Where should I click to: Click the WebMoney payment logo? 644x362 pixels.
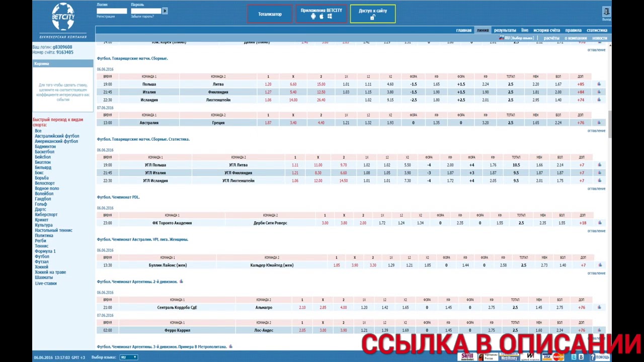click(509, 357)
